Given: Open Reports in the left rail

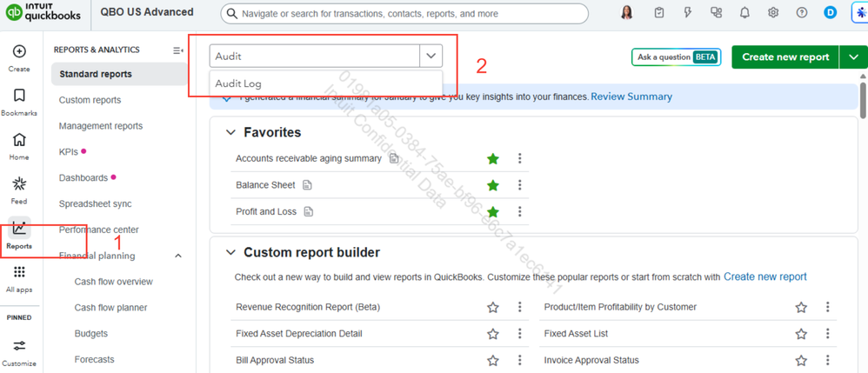Looking at the screenshot, I should (x=19, y=235).
